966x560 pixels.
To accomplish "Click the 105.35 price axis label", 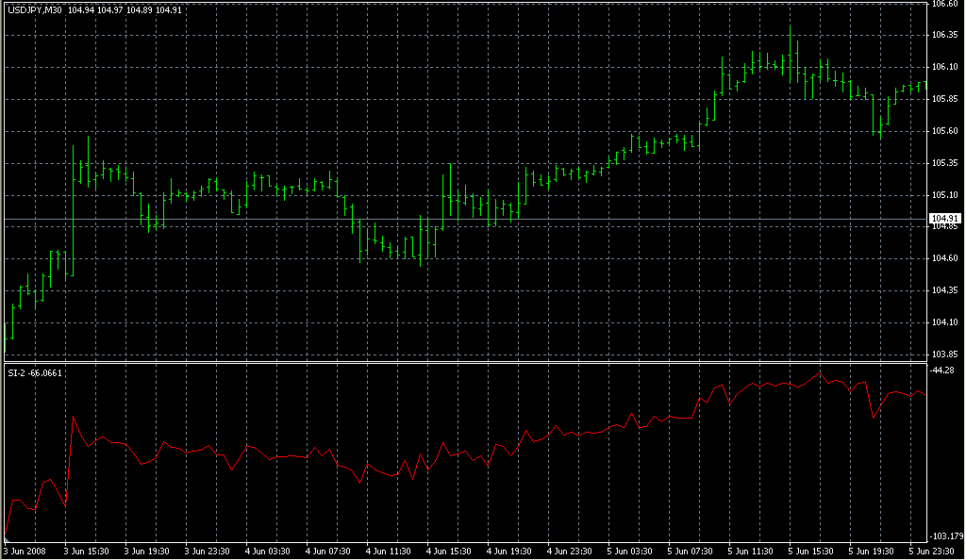I will tap(944, 163).
